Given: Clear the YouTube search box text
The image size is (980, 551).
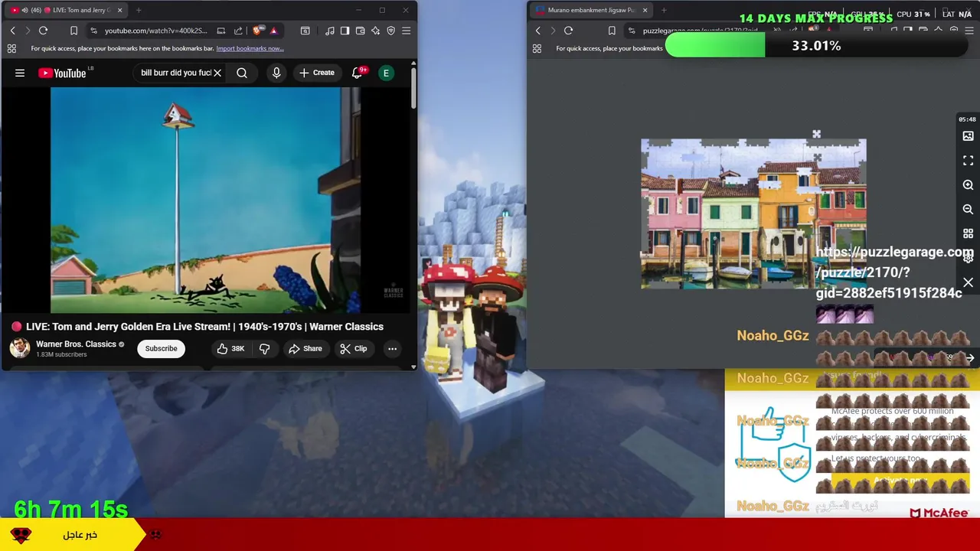Looking at the screenshot, I should [217, 73].
